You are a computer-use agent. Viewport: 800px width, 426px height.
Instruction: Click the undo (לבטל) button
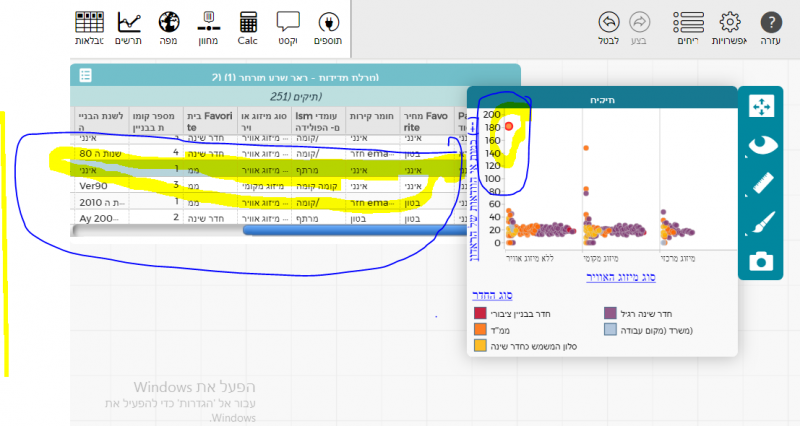pos(608,27)
